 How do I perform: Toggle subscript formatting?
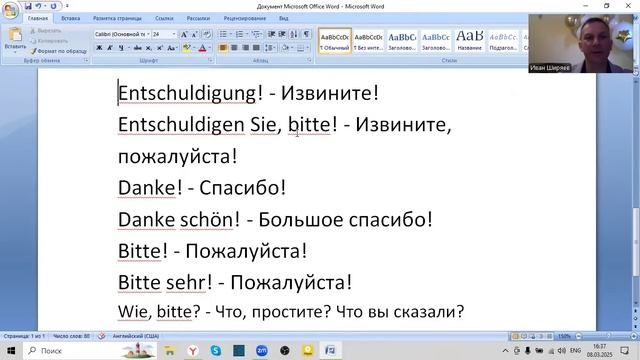pyautogui.click(x=149, y=48)
